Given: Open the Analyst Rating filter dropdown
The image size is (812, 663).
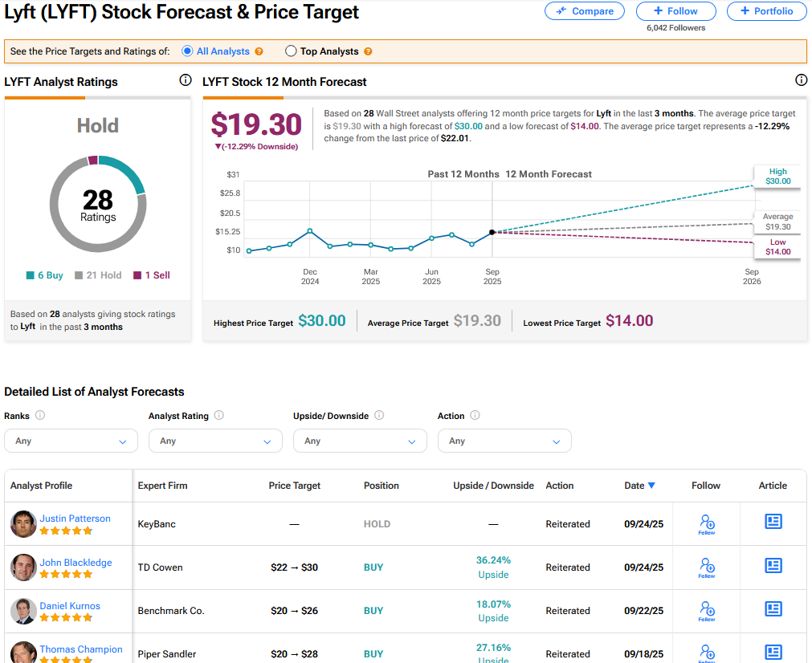Looking at the screenshot, I should (215, 441).
